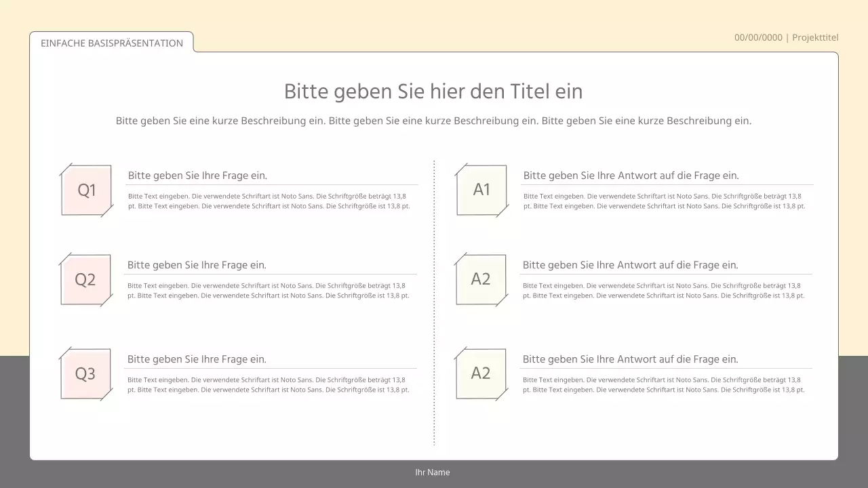Select the middle A2 answer badge

click(481, 280)
